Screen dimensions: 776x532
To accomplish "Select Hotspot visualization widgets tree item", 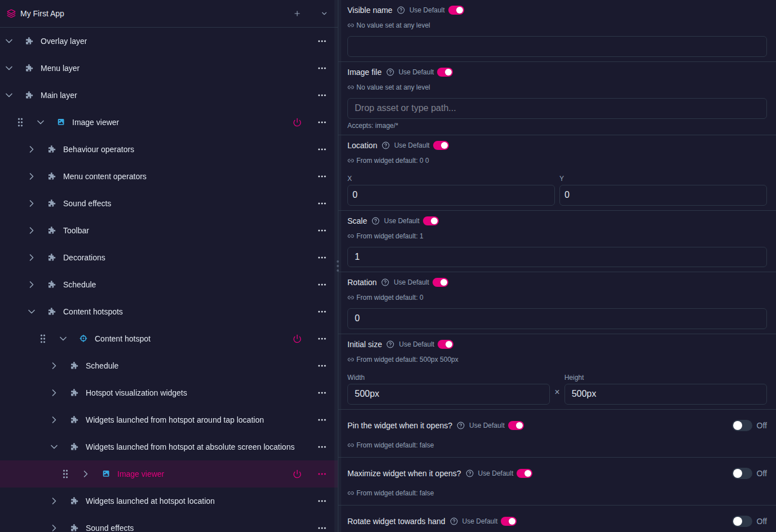I will pos(136,393).
